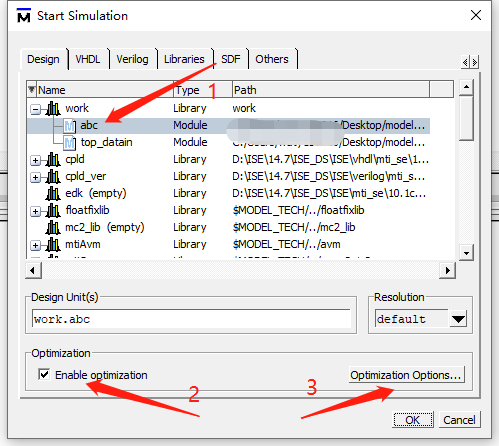Collapse the work library tree node
This screenshot has height=446, width=499.
point(35,109)
